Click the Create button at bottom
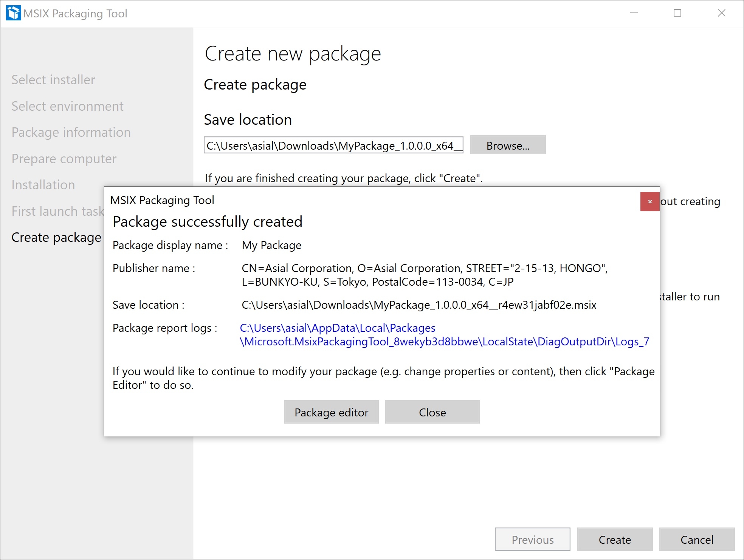The height and width of the screenshot is (560, 744). [x=614, y=539]
